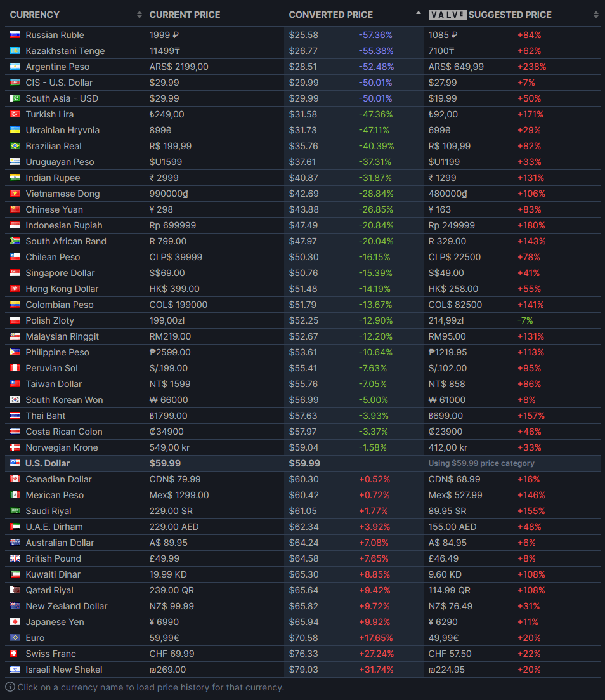Screen dimensions: 605x700
Task: Open Australian Dollar price history
Action: (x=60, y=543)
